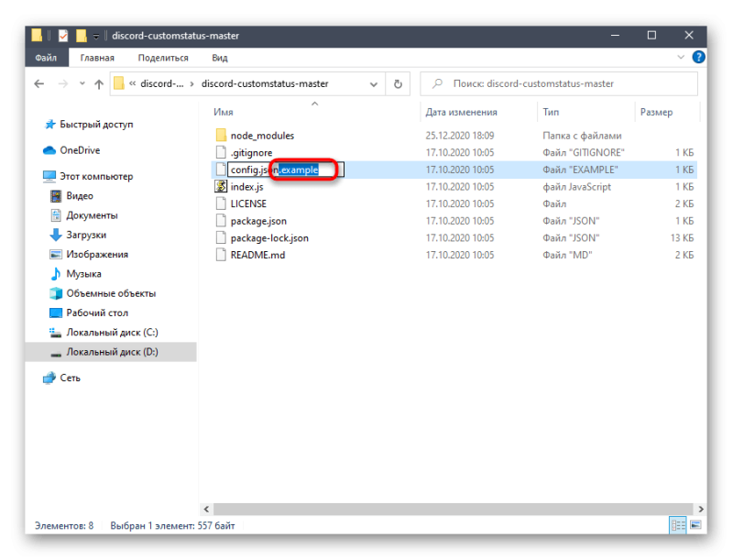Open the blue Help question icon
The width and height of the screenshot is (733, 560).
pos(698,57)
